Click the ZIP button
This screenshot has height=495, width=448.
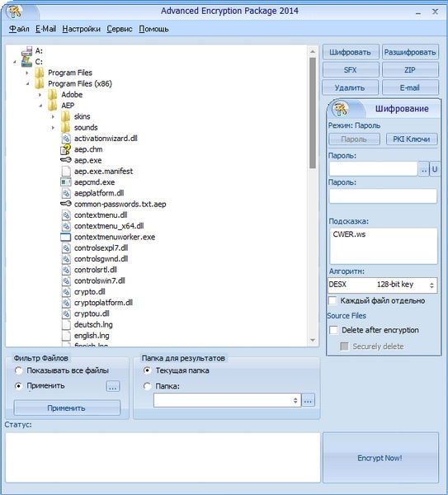pos(410,70)
